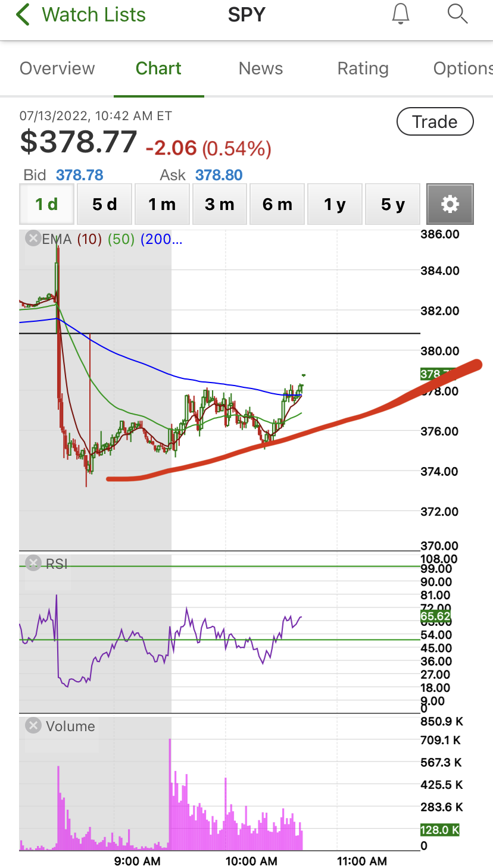This screenshot has width=493, height=868.
Task: Tap the EMA (200... label
Action: pyautogui.click(x=161, y=239)
